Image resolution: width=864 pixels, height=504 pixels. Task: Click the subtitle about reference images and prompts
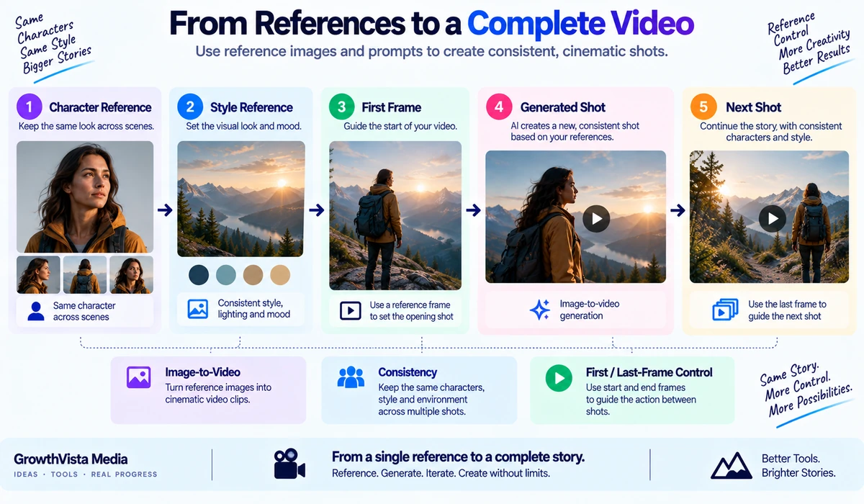[x=431, y=53]
